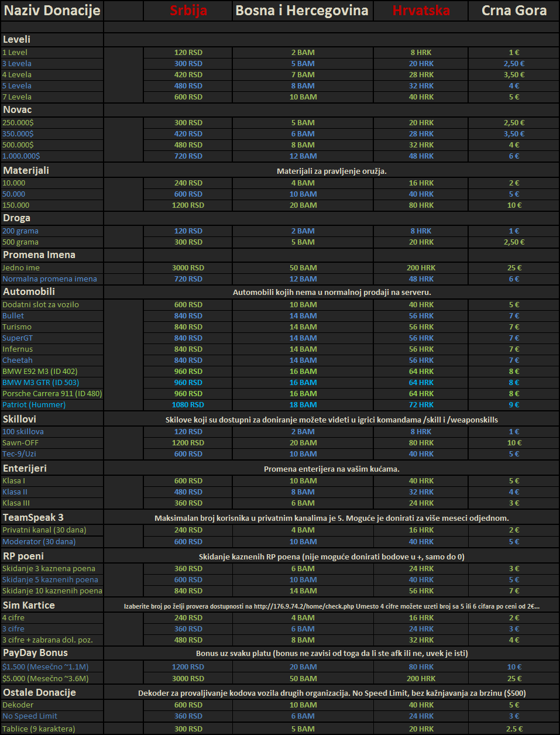This screenshot has width=560, height=735.
Task: Click the Patriot (Hummer) row label
Action: coord(34,405)
